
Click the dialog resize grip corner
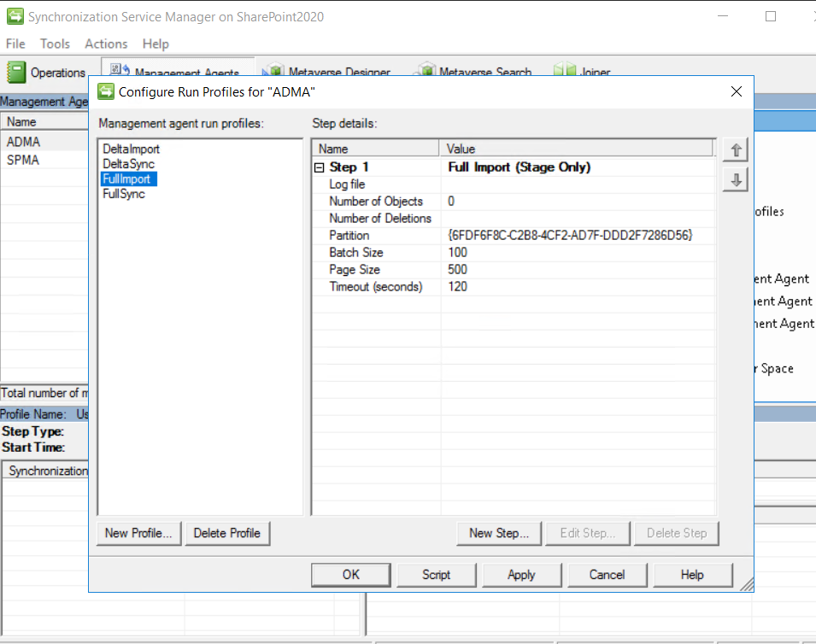(x=747, y=585)
